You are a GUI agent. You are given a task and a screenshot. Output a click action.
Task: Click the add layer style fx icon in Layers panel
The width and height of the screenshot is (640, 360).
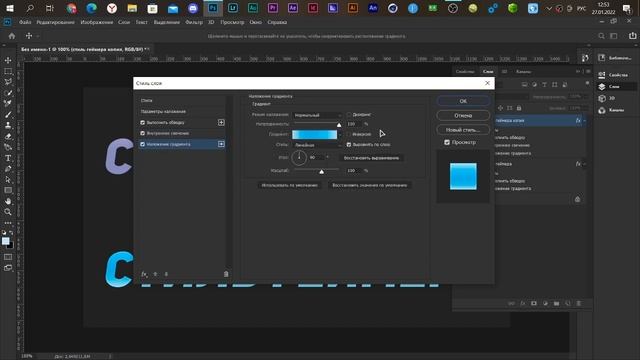(x=522, y=303)
